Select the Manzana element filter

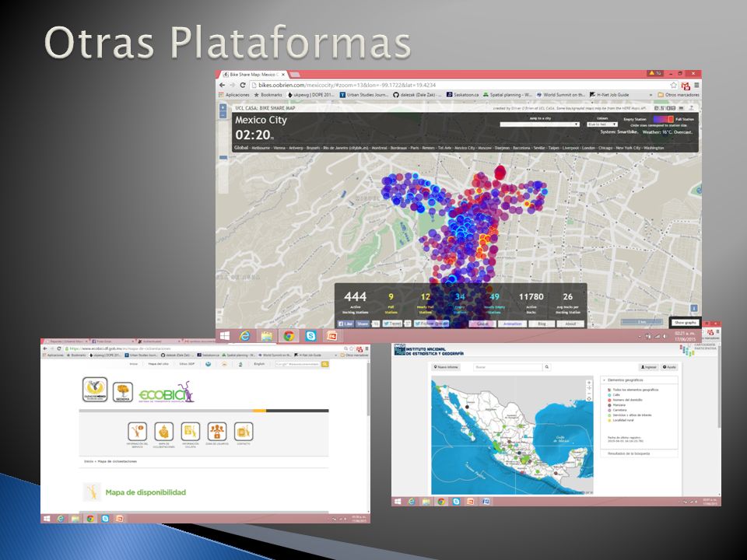pyautogui.click(x=616, y=404)
